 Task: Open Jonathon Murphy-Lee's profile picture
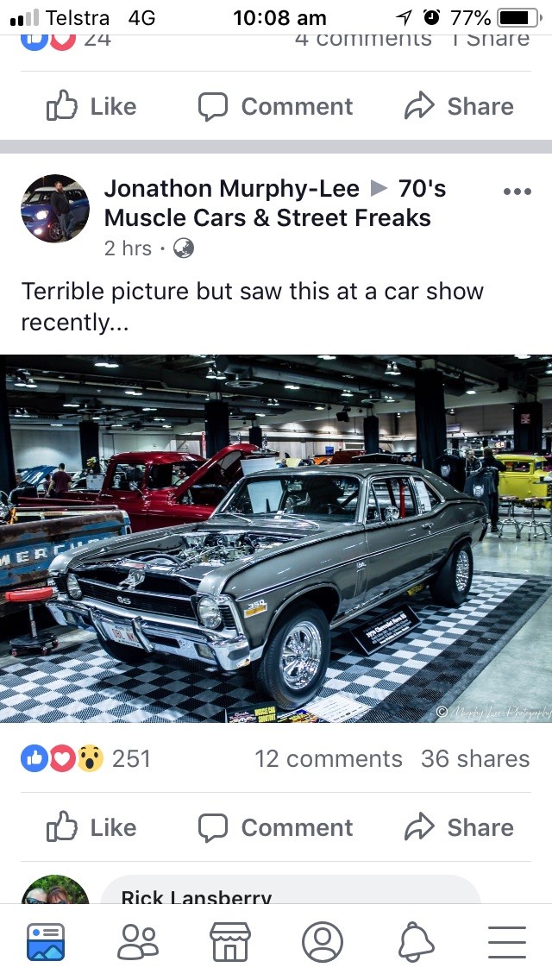pos(55,208)
